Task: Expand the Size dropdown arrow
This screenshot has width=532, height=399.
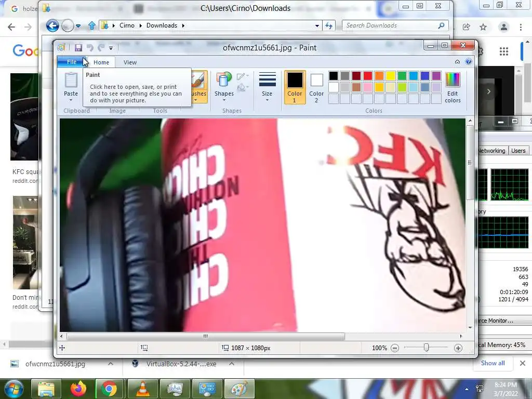Action: (x=267, y=100)
